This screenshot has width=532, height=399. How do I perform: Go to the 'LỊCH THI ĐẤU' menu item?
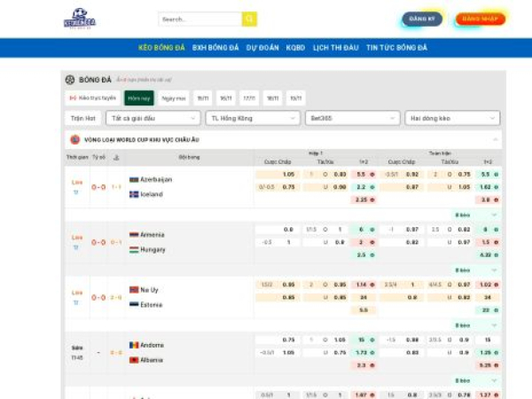pos(335,48)
